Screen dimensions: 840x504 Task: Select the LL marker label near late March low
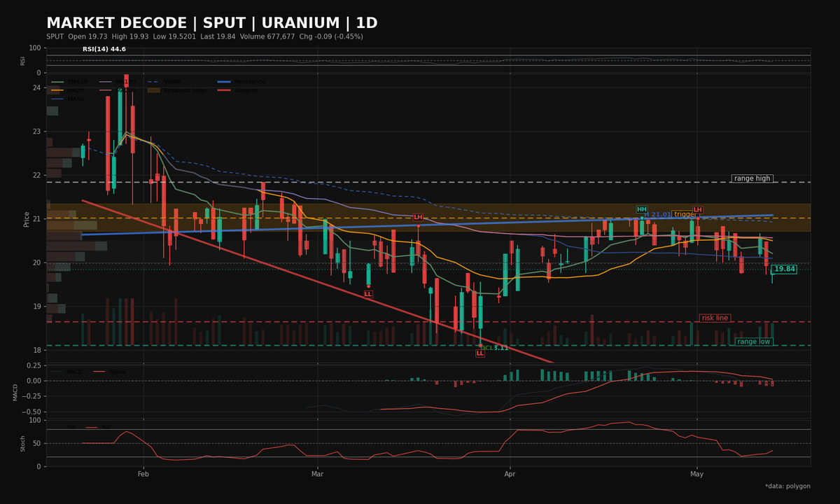[480, 353]
